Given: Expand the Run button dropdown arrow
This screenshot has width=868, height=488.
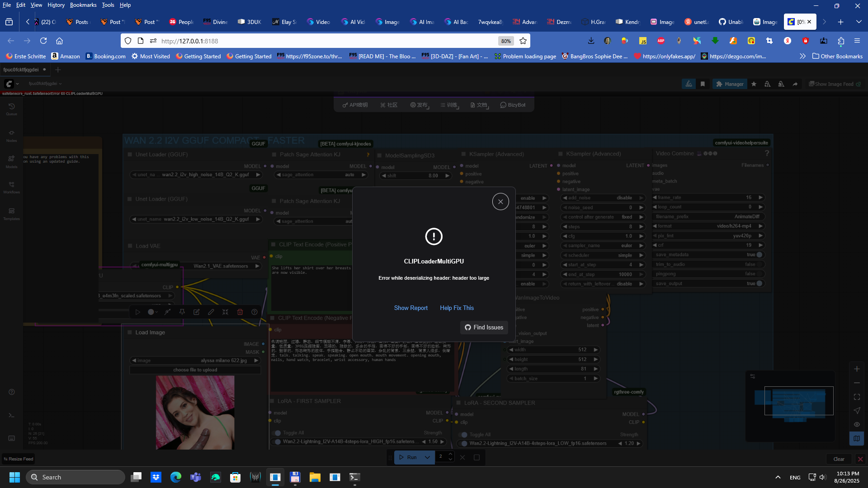Looking at the screenshot, I should point(427,457).
